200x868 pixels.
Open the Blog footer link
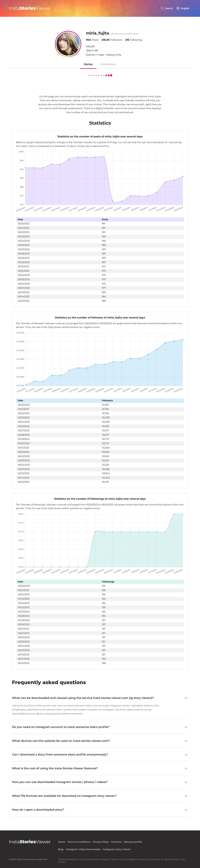click(60, 849)
